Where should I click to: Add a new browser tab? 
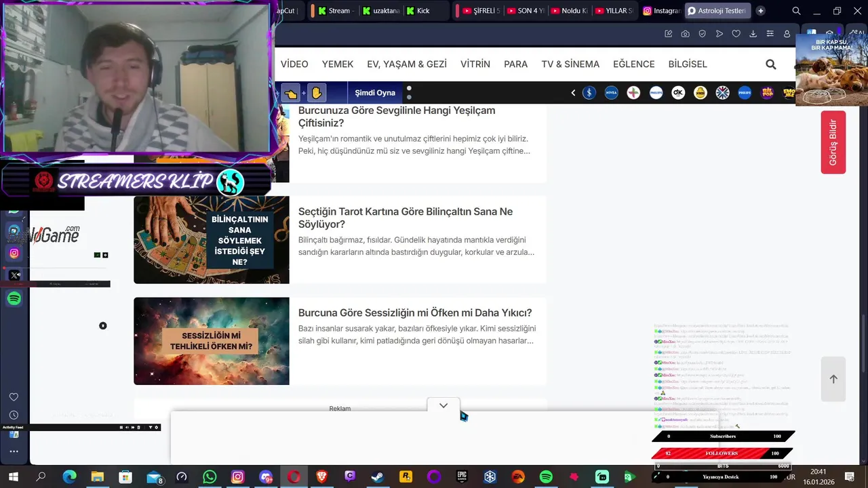click(761, 11)
